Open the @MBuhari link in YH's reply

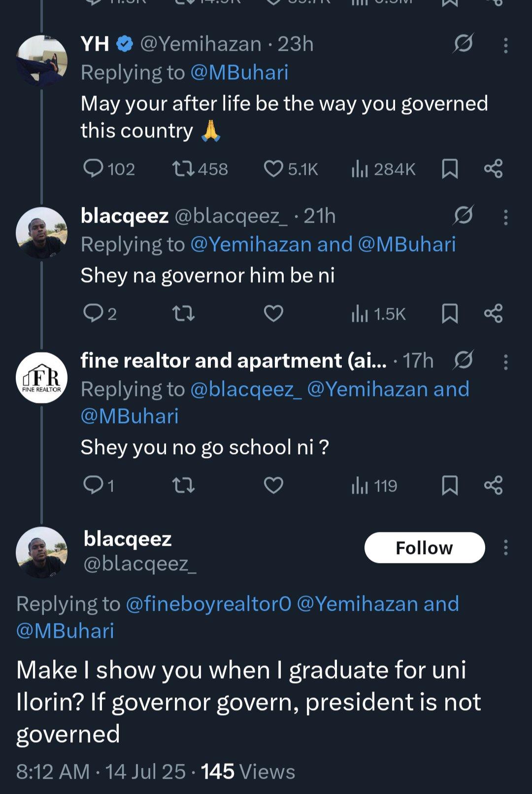point(239,73)
